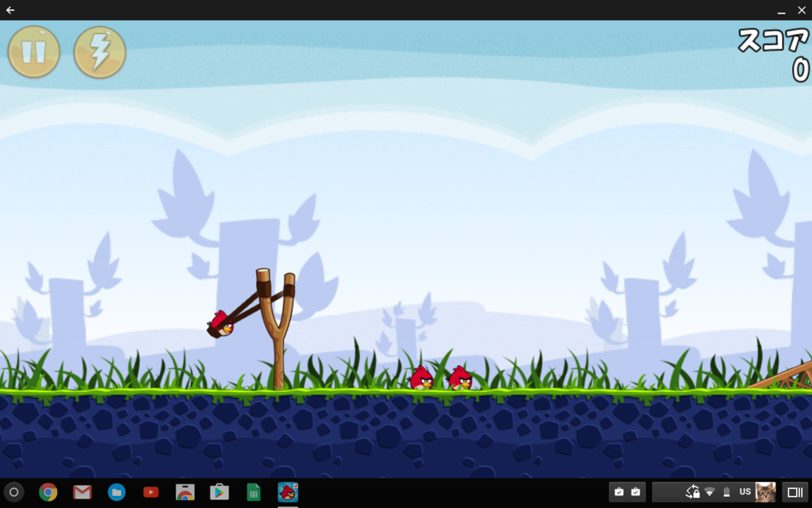Image resolution: width=812 pixels, height=508 pixels.
Task: Open the Wi-Fi status icon in the tray
Action: tap(710, 492)
